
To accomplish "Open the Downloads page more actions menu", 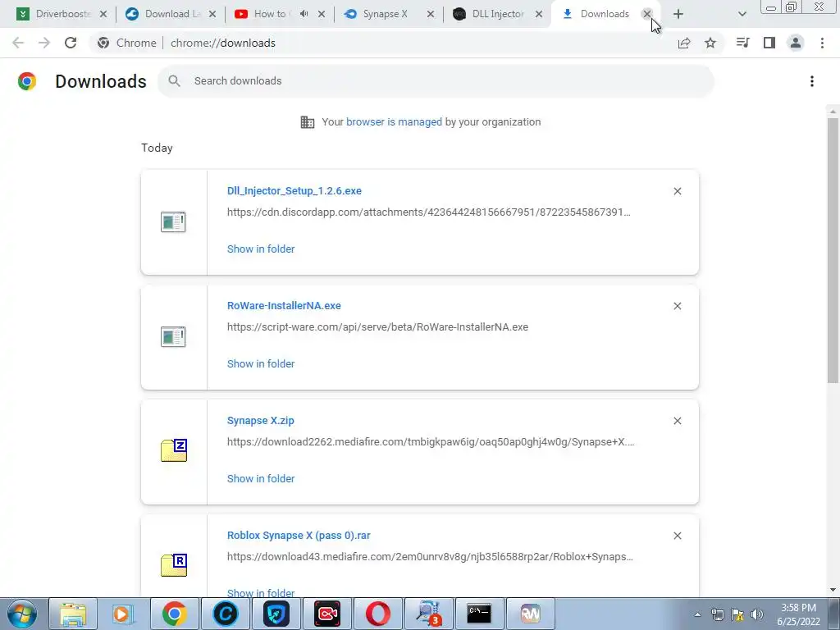I will [x=812, y=81].
